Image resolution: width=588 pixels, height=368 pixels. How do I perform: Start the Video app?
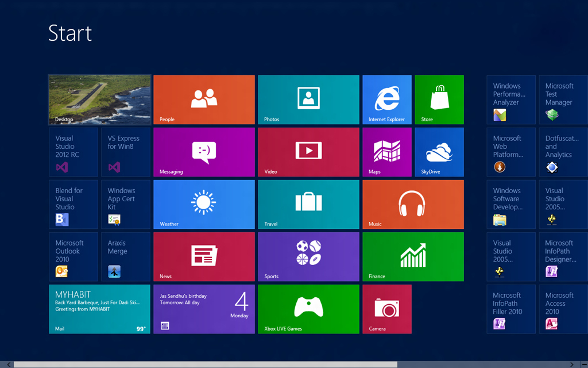pos(308,152)
